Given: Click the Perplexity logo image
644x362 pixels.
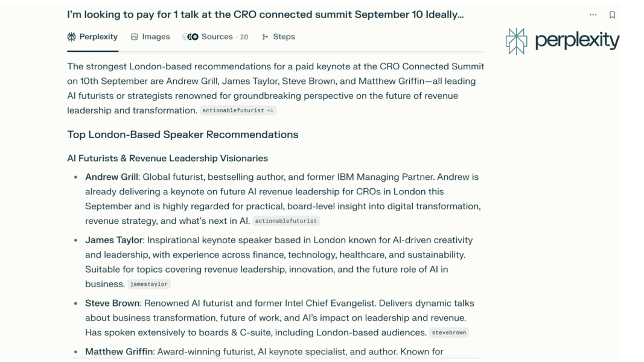Looking at the screenshot, I should tap(563, 40).
